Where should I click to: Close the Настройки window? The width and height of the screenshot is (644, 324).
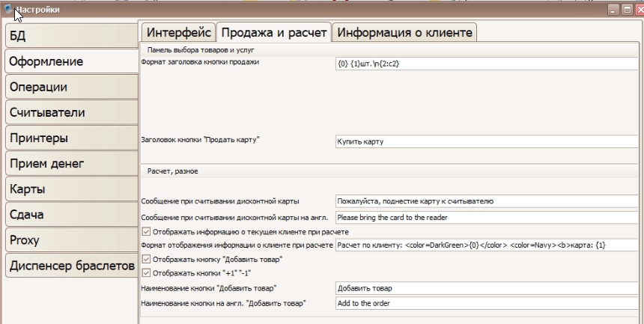[640, 10]
